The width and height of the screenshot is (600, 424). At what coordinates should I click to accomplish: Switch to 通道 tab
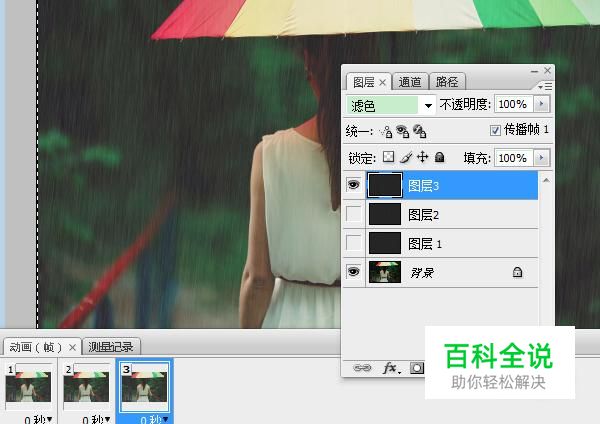click(x=410, y=82)
